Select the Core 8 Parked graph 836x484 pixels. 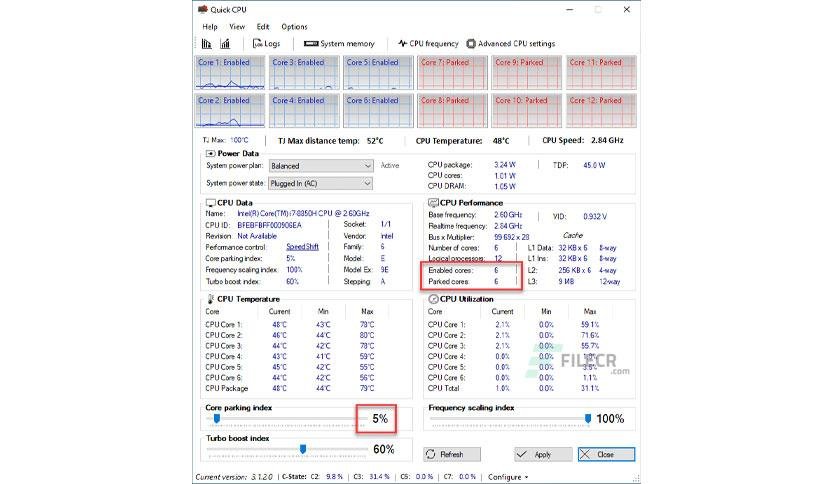452,110
